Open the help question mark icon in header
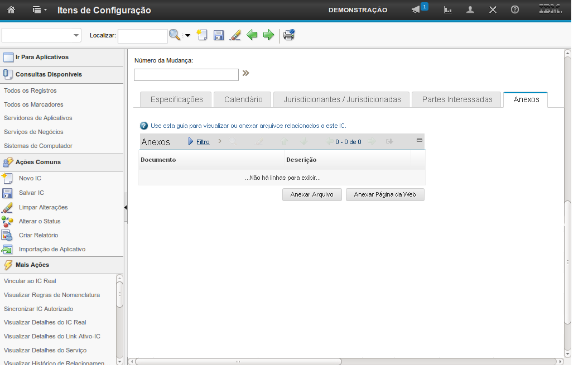 (x=515, y=10)
